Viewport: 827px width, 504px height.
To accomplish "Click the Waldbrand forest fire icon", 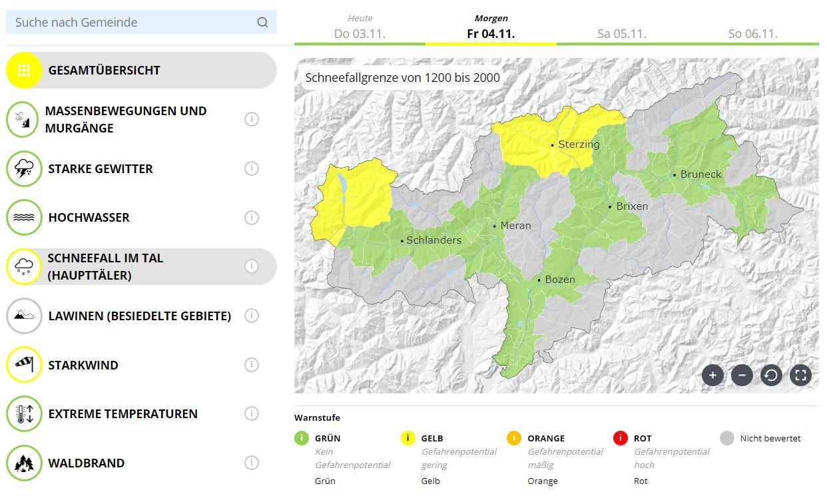I will click(24, 463).
